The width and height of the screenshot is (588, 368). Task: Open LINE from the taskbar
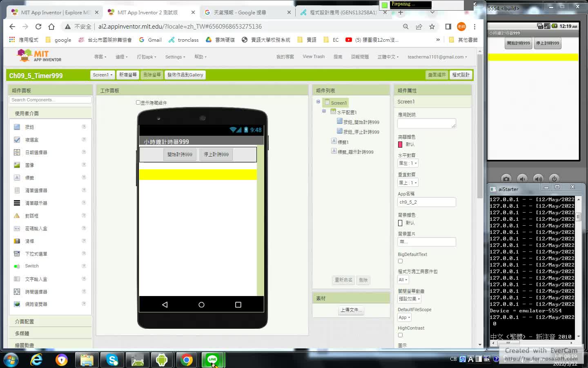[x=212, y=360]
